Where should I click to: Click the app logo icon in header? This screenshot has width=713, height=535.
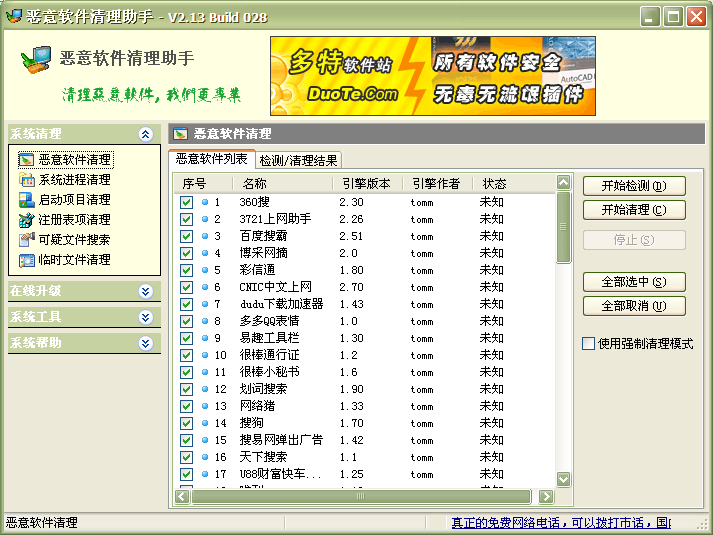click(36, 60)
